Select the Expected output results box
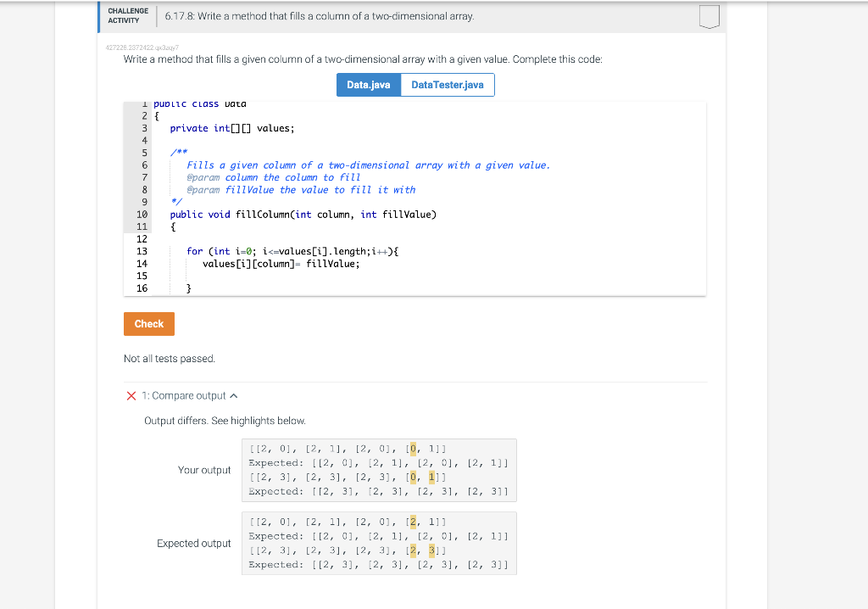Screen dimensions: 868x609 tap(378, 543)
